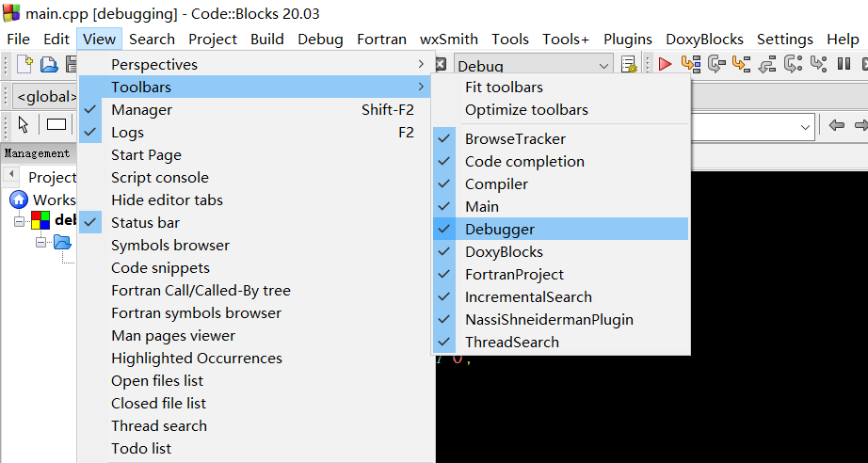Open the Fortran menu

[x=381, y=40]
